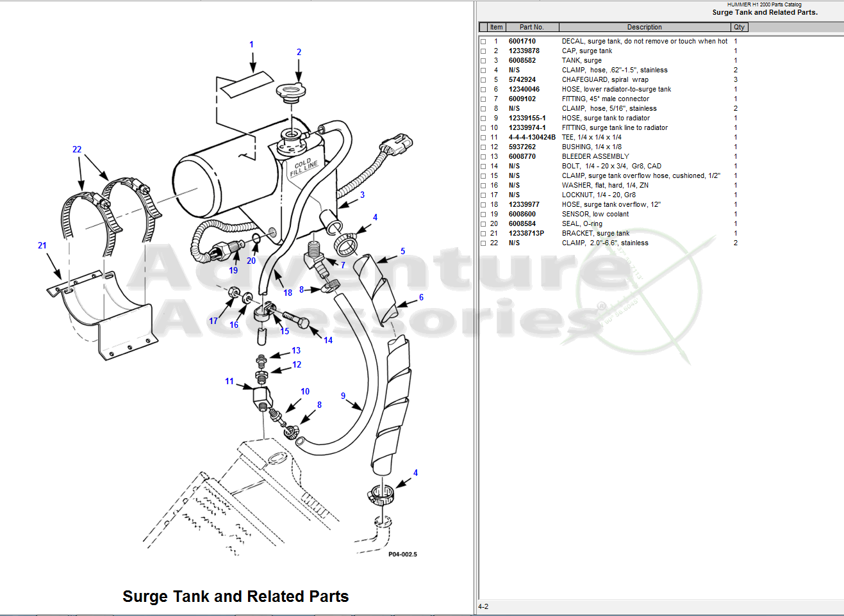Click the Item column header

click(496, 27)
